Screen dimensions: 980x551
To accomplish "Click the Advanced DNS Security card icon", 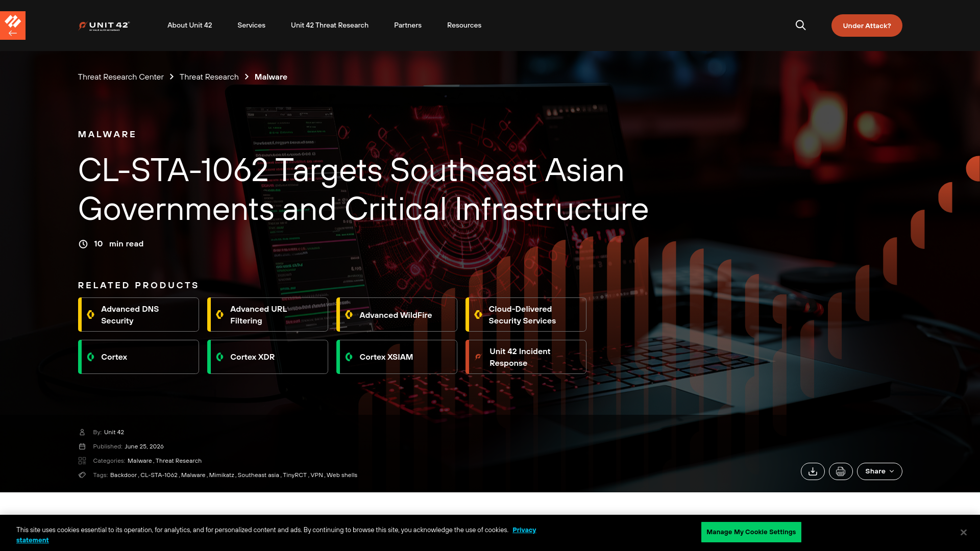I will [x=91, y=315].
